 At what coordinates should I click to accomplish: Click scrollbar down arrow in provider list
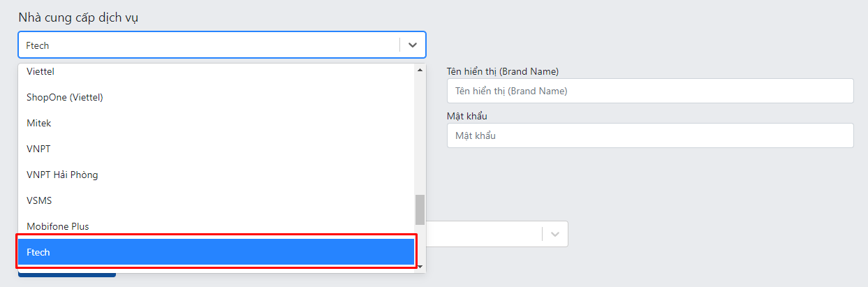420,266
